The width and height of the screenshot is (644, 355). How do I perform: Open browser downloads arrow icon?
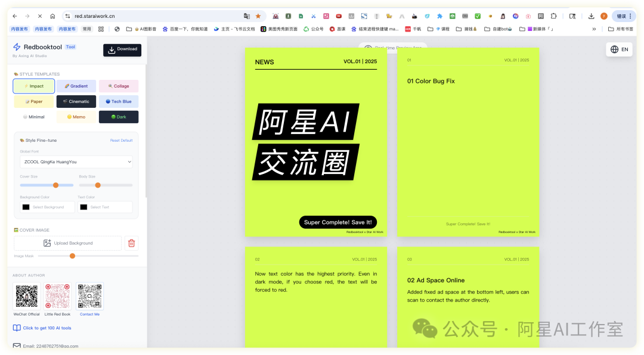point(591,16)
